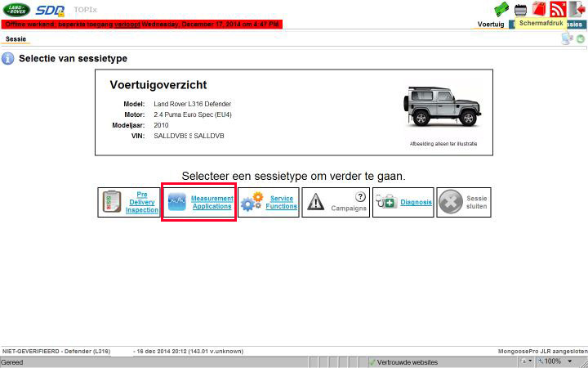Click the Measurement Applications waveform icon
This screenshot has width=588, height=368.
tap(177, 202)
